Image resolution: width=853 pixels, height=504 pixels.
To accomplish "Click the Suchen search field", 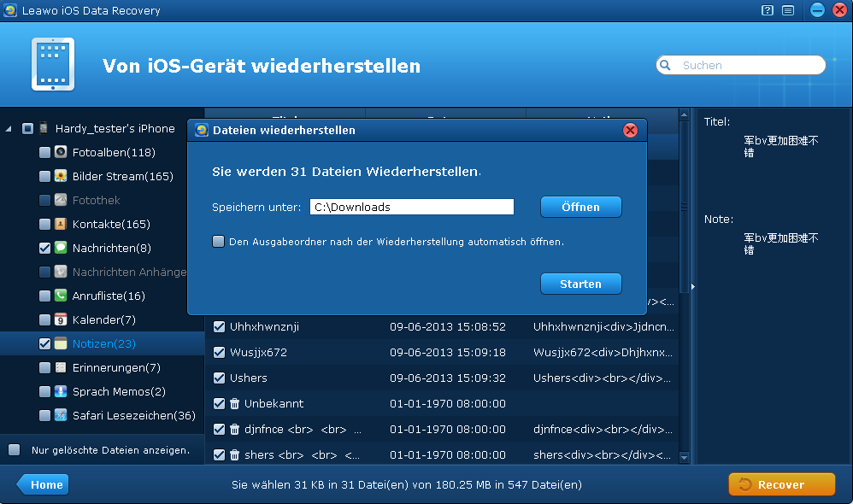I will tap(741, 65).
